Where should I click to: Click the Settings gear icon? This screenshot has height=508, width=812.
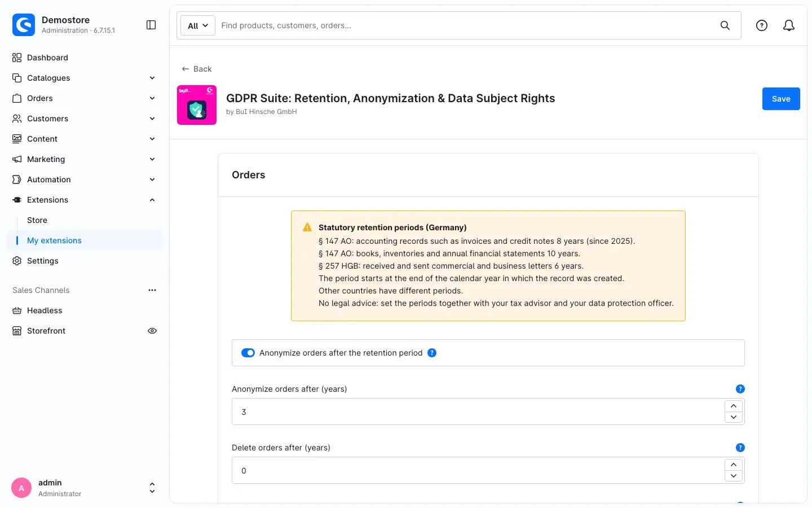(x=17, y=261)
